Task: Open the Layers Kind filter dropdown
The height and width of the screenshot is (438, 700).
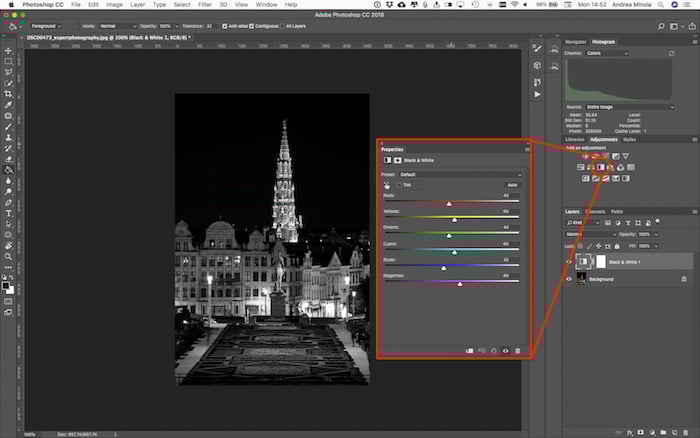Action: coord(583,223)
